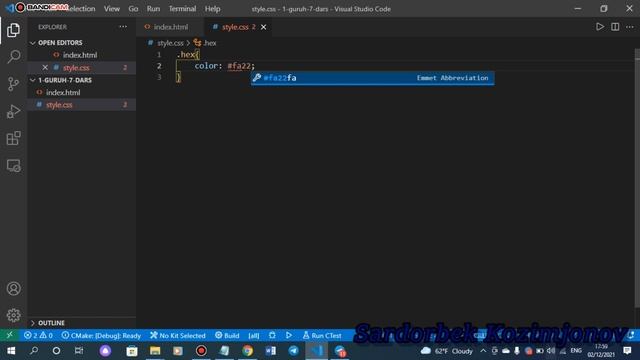
Task: Open the Remote Explorer view
Action: 13,166
